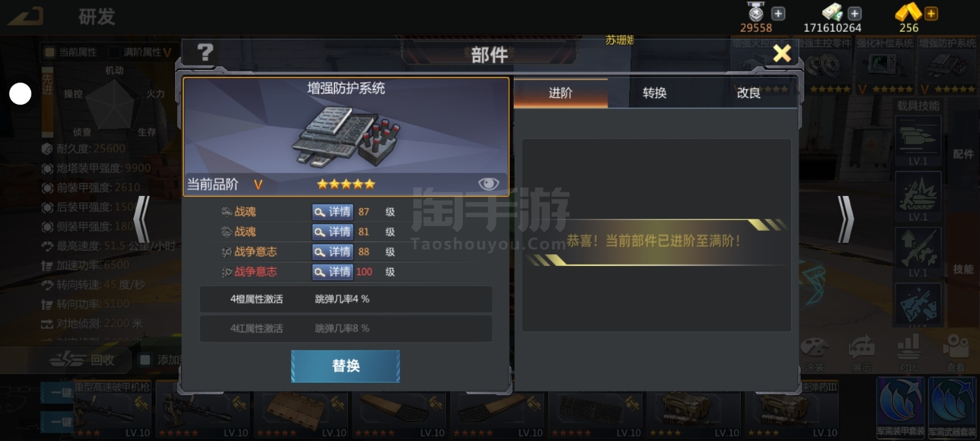Click the 替换 replace button
This screenshot has height=441, width=980.
tap(345, 366)
